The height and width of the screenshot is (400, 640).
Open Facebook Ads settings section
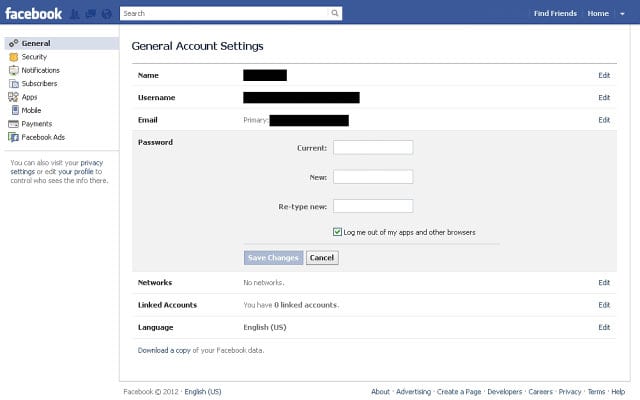point(43,137)
